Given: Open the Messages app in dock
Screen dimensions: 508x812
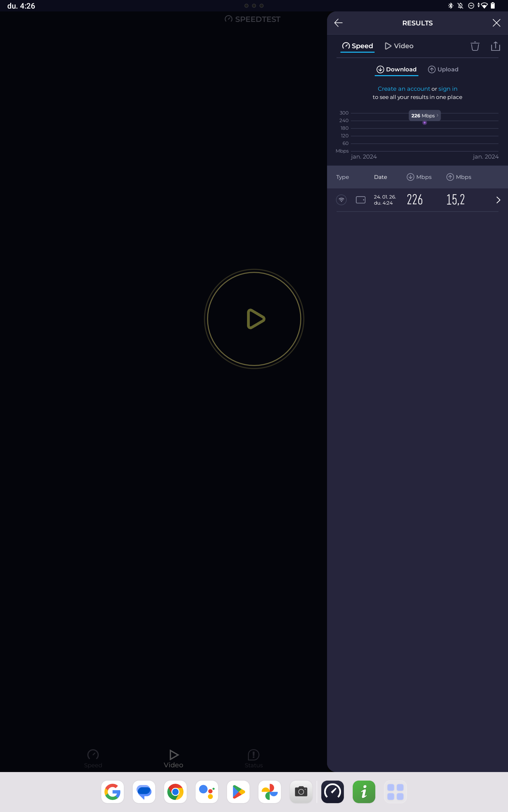Looking at the screenshot, I should (144, 792).
